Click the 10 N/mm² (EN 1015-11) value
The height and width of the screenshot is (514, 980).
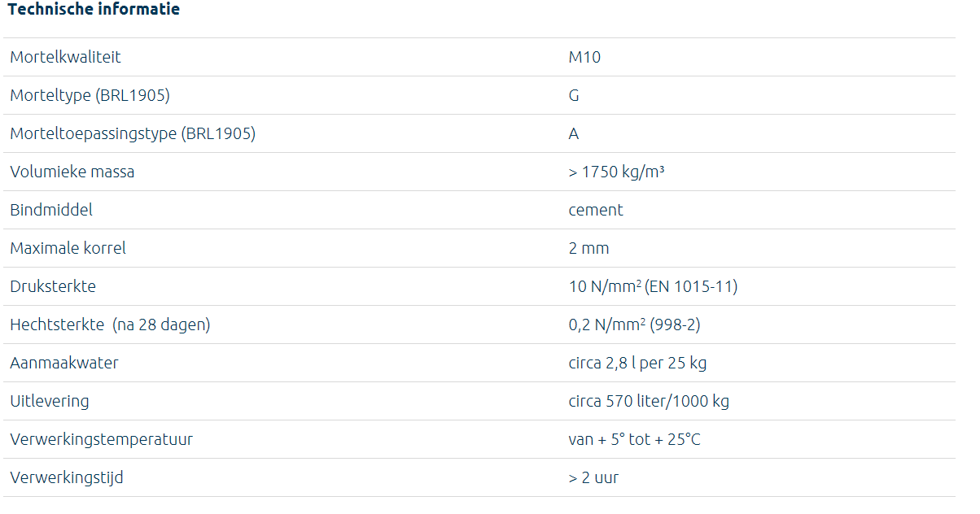pos(653,287)
